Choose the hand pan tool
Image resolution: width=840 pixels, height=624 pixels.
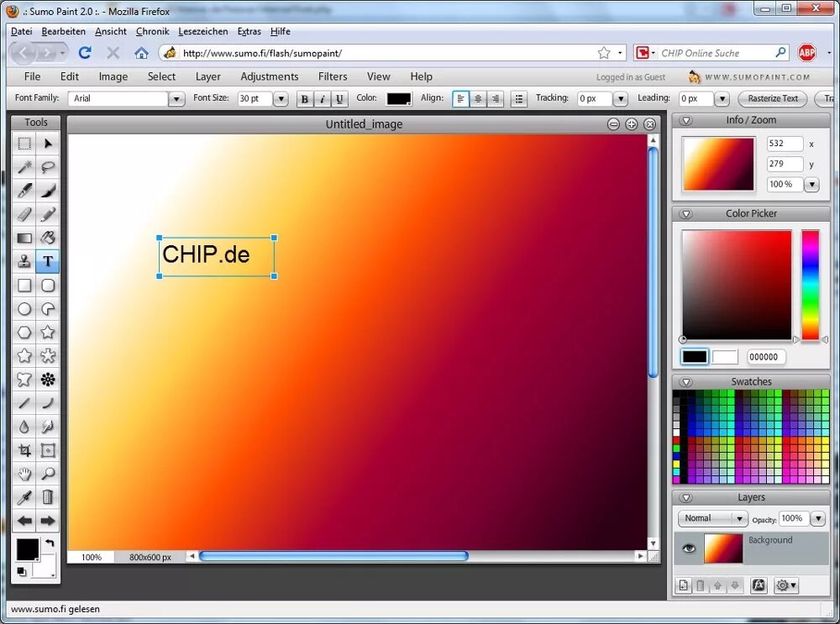pyautogui.click(x=24, y=474)
